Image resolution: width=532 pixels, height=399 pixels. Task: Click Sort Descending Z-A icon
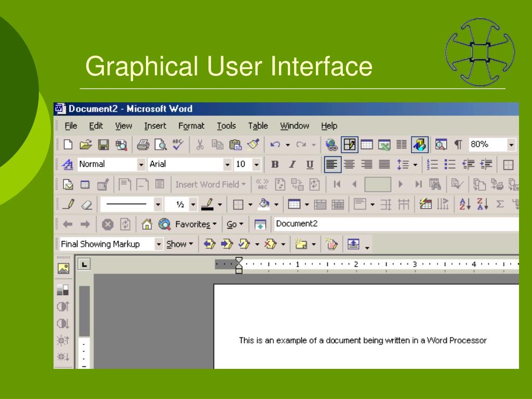pos(482,204)
